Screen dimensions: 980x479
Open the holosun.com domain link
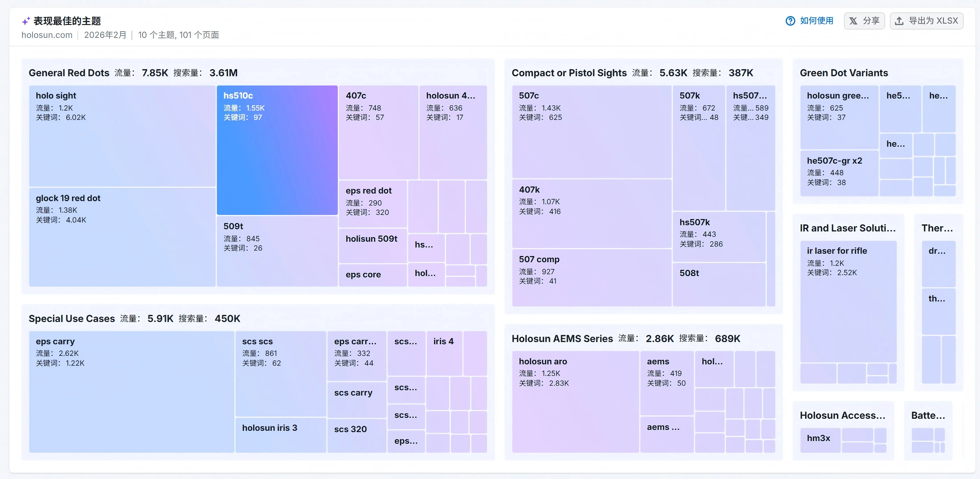[47, 35]
